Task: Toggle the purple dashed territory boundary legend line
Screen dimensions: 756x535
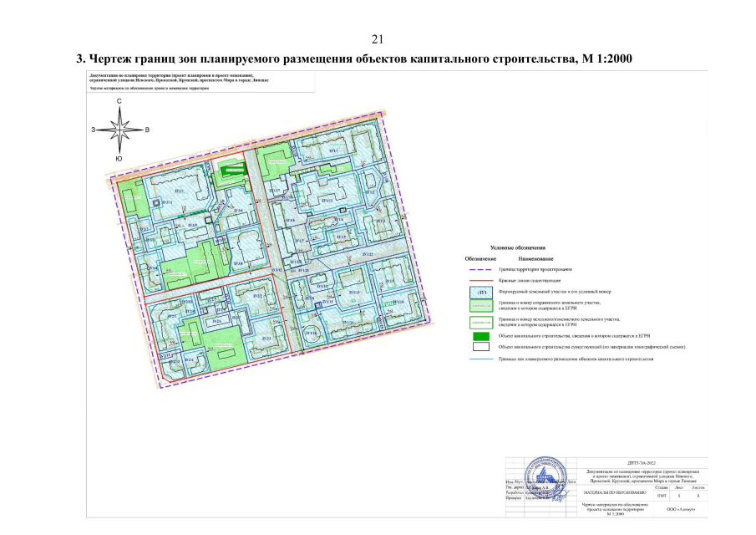Action: click(479, 269)
